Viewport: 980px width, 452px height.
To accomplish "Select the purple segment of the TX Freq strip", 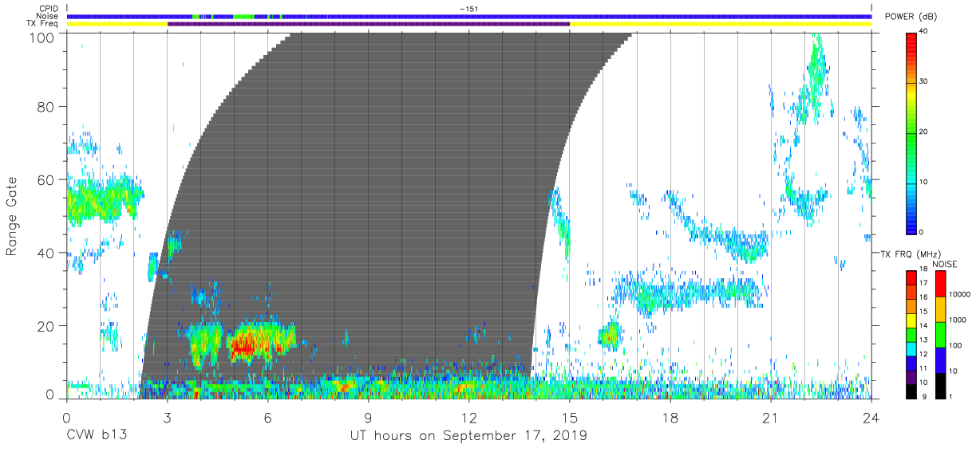I will 369,24.
